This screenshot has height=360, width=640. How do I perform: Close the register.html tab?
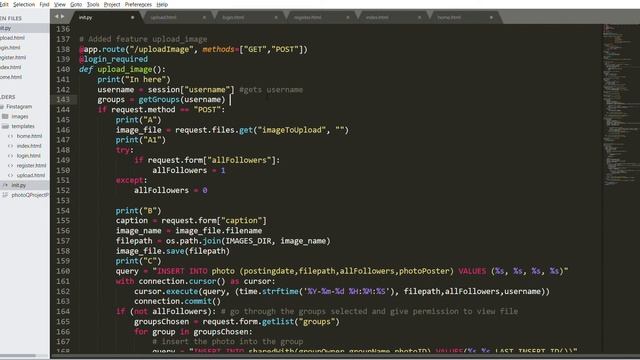[x=348, y=18]
